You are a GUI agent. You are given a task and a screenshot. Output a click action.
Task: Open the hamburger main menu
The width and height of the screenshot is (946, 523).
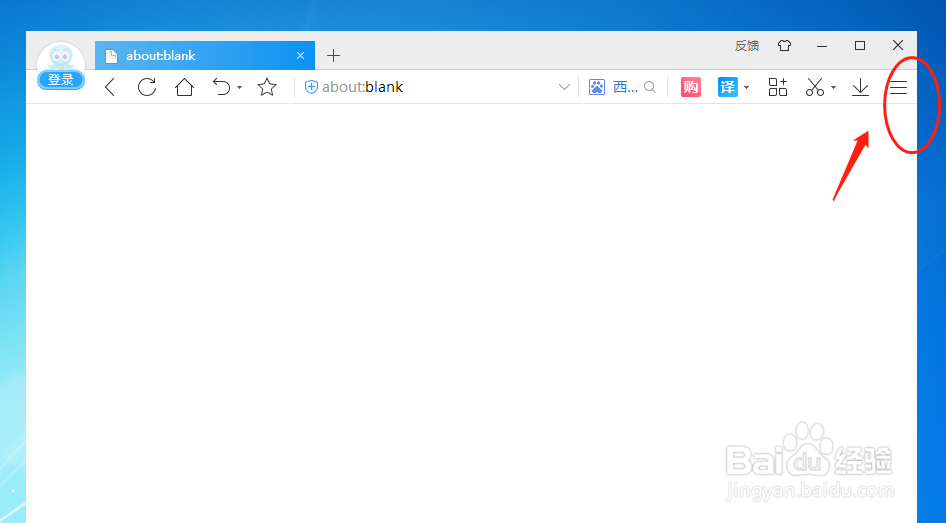coord(898,87)
